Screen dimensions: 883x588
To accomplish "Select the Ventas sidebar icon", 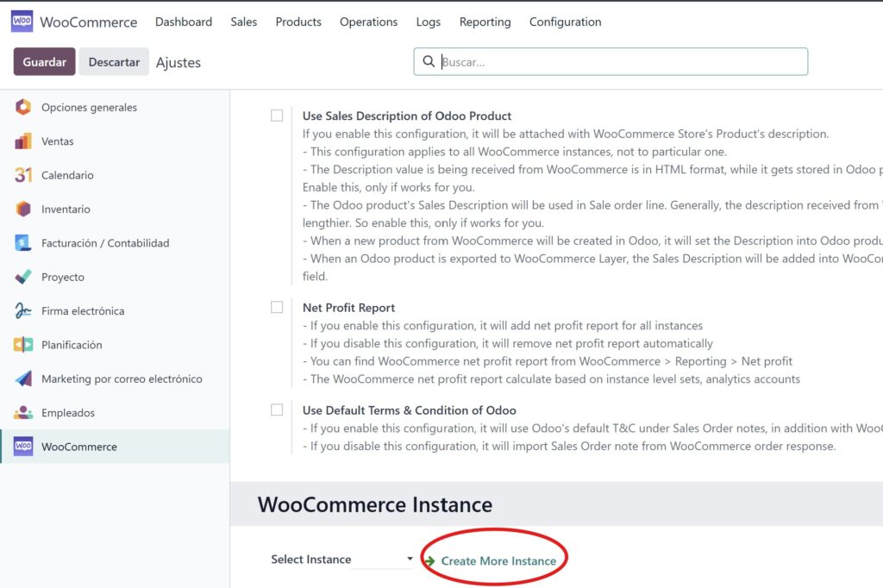I will tap(22, 141).
